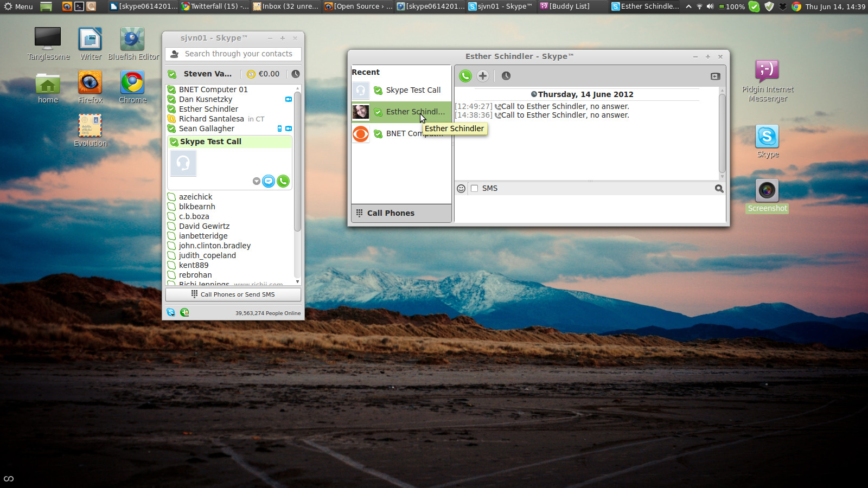
Task: Click the search magnifier in chat window
Action: tap(719, 189)
